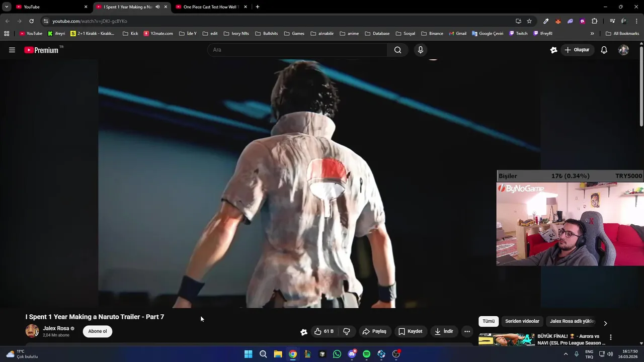Open YouTube notifications bell
Screen dimensions: 644x362
604,50
